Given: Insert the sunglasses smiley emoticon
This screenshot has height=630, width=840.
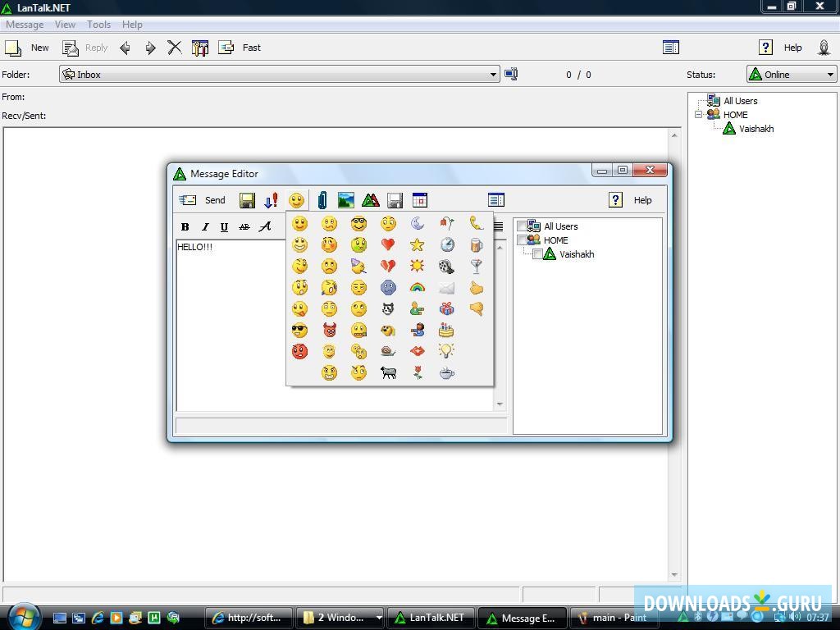Looking at the screenshot, I should tap(300, 330).
